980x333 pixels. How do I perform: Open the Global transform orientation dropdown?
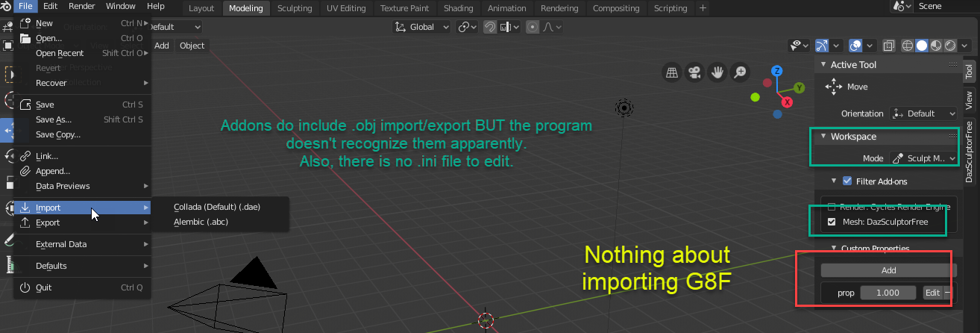pos(422,27)
